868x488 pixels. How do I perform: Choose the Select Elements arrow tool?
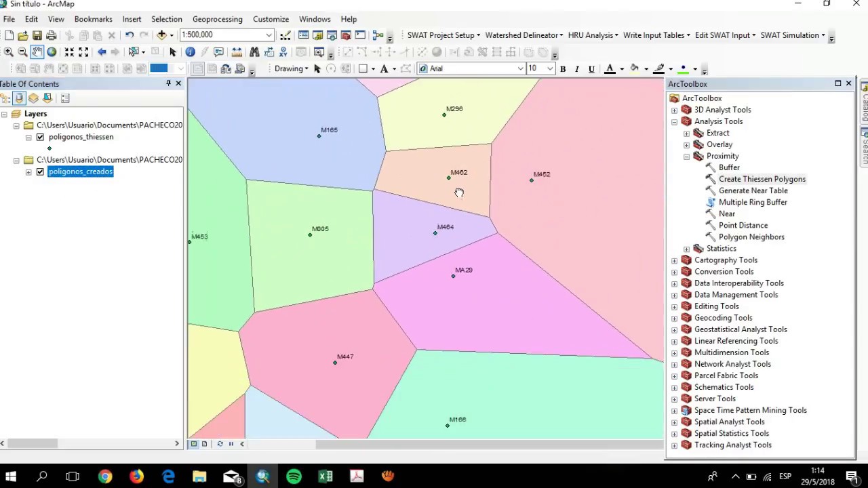[x=173, y=52]
